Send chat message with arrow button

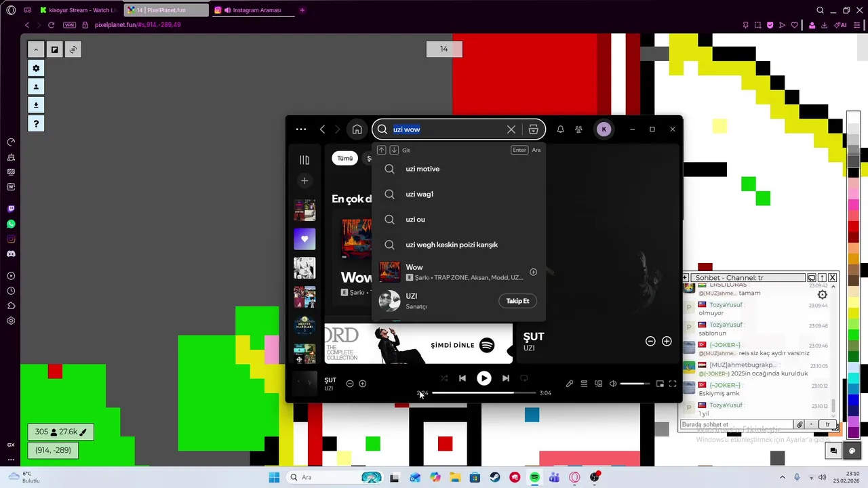click(x=811, y=425)
